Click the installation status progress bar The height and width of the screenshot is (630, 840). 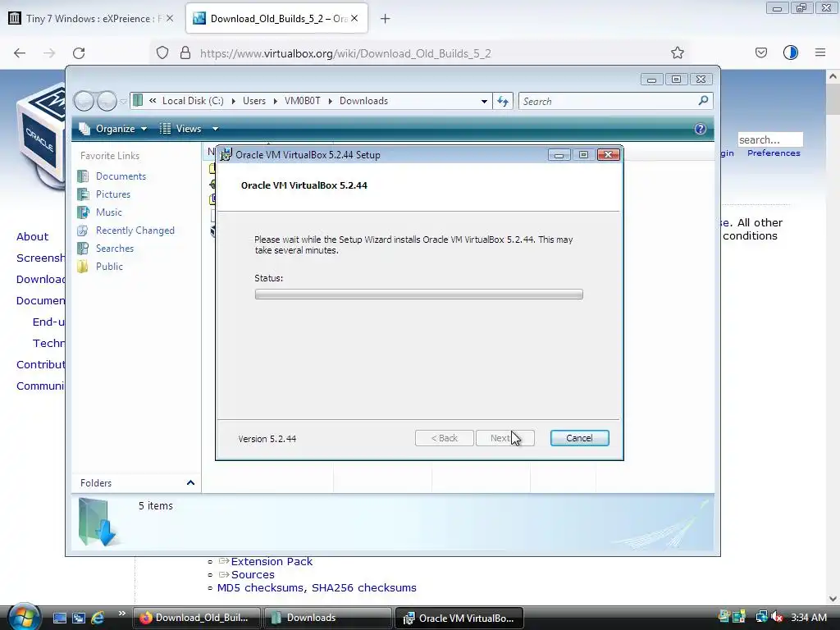pyautogui.click(x=419, y=294)
